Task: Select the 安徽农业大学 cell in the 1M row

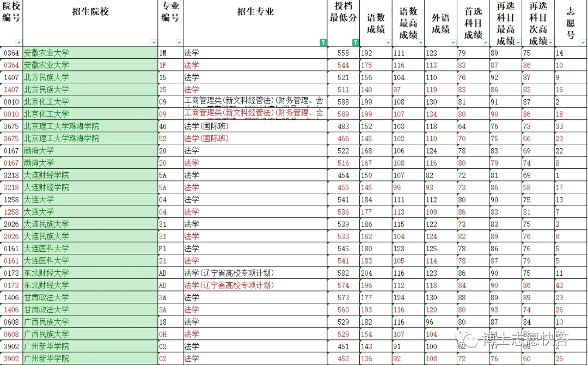Action: 90,53
